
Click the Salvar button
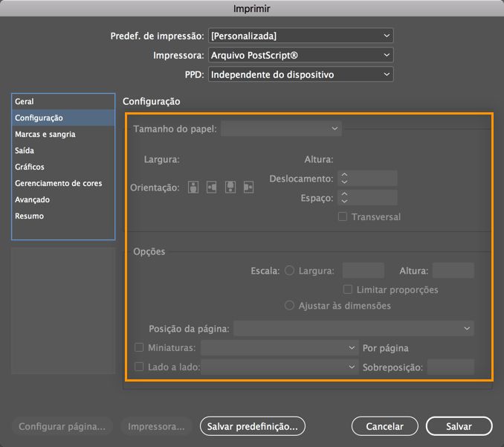tap(459, 426)
